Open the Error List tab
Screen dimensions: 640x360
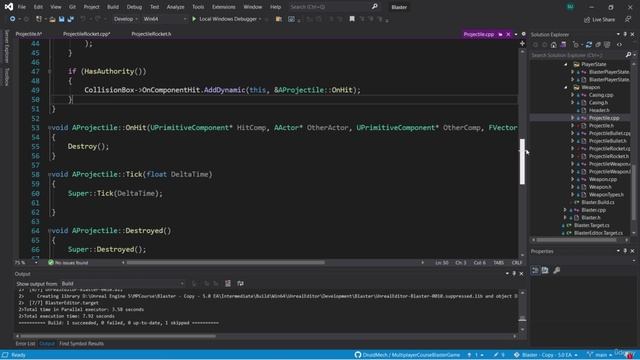coord(25,343)
